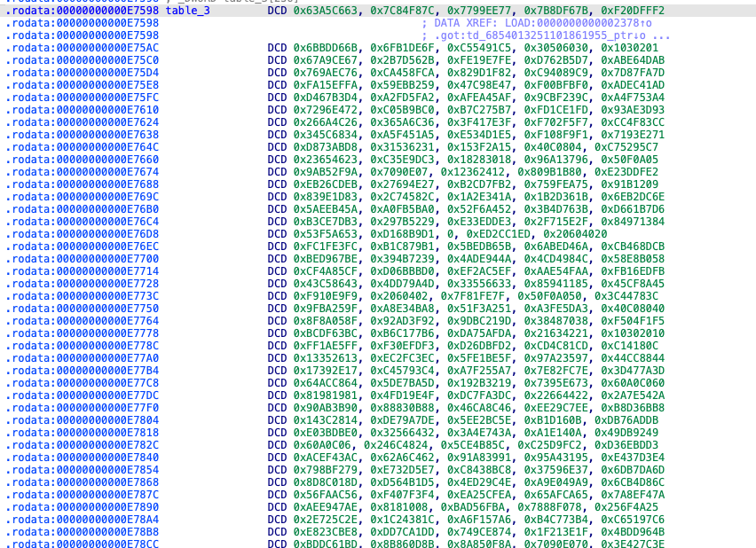
Task: Click value 0x18283018
Action: [479, 160]
